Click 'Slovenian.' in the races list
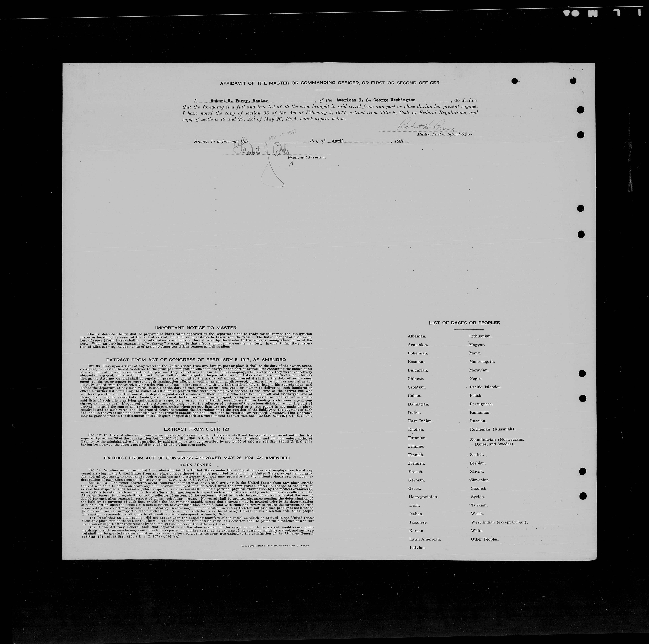The image size is (649, 644). pyautogui.click(x=480, y=480)
